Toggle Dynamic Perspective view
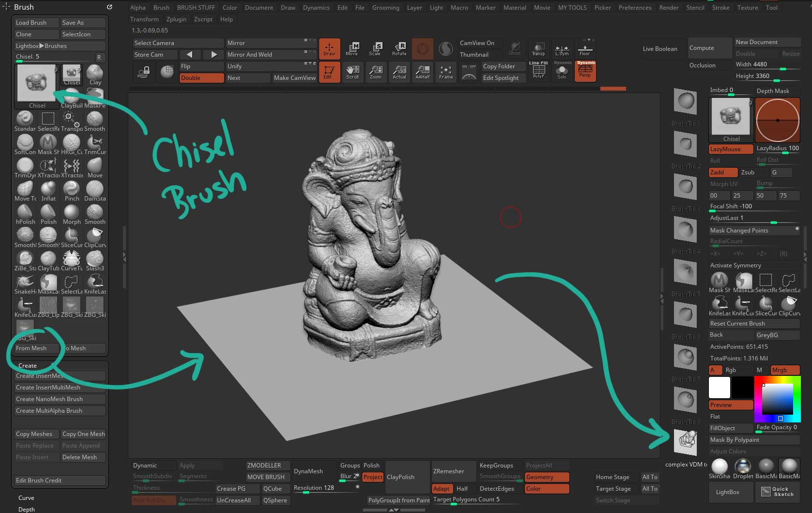The width and height of the screenshot is (812, 513). (x=585, y=71)
